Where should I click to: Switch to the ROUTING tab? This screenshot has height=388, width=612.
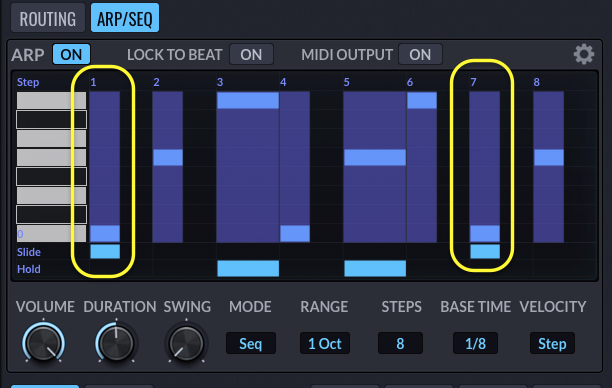[48, 18]
